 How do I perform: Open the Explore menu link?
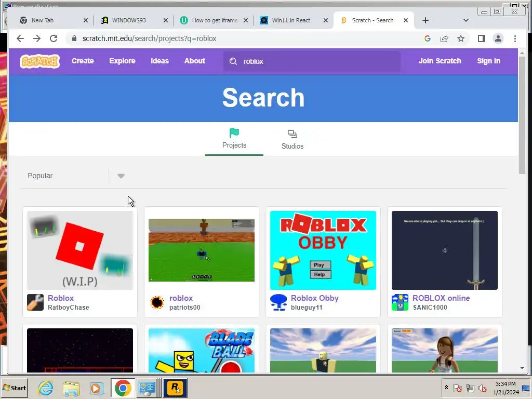122,61
